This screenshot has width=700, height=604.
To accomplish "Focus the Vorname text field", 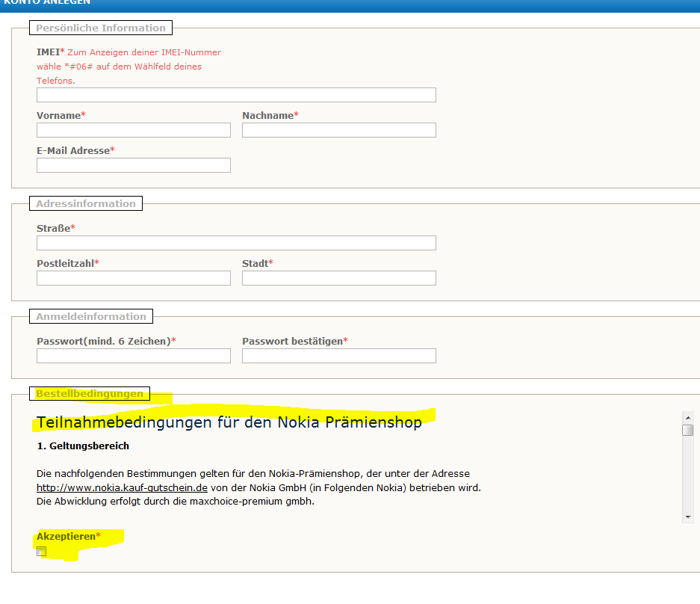I will click(x=134, y=130).
